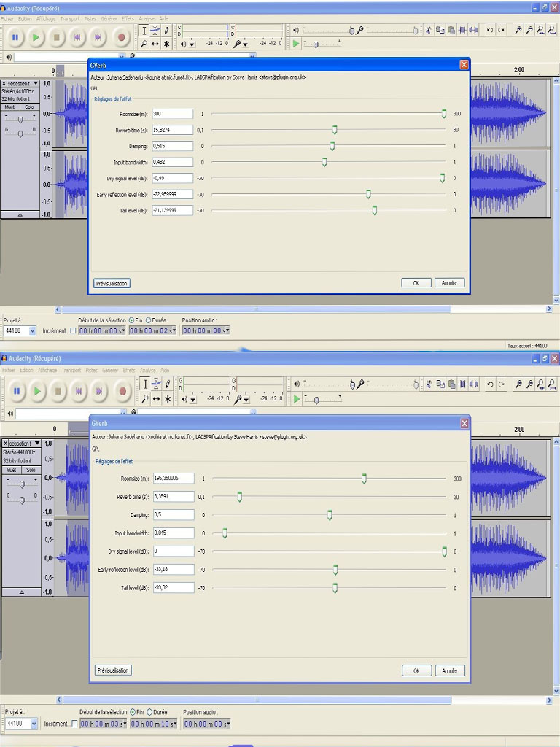Select the Draw pencil tool in upper window
560x747 pixels.
click(x=167, y=31)
